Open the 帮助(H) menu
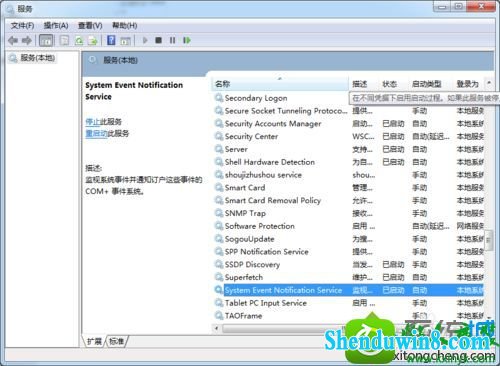Viewport: 500px width, 366px height. point(125,26)
